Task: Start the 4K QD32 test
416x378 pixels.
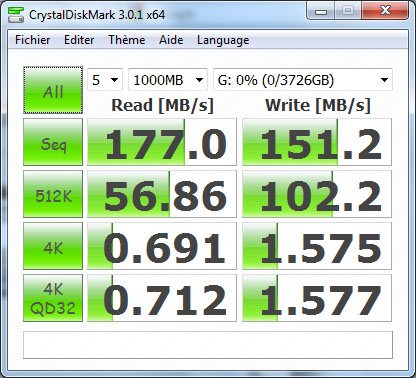Action: tap(53, 298)
